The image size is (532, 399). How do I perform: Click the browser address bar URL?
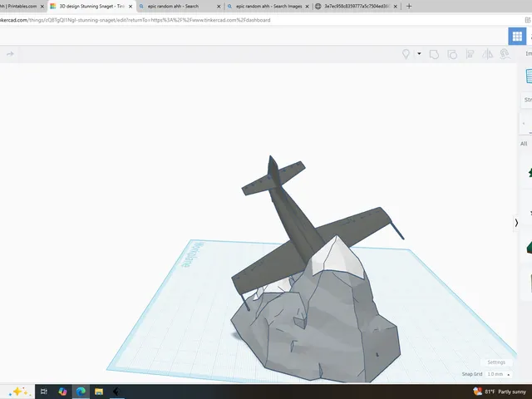pyautogui.click(x=135, y=20)
